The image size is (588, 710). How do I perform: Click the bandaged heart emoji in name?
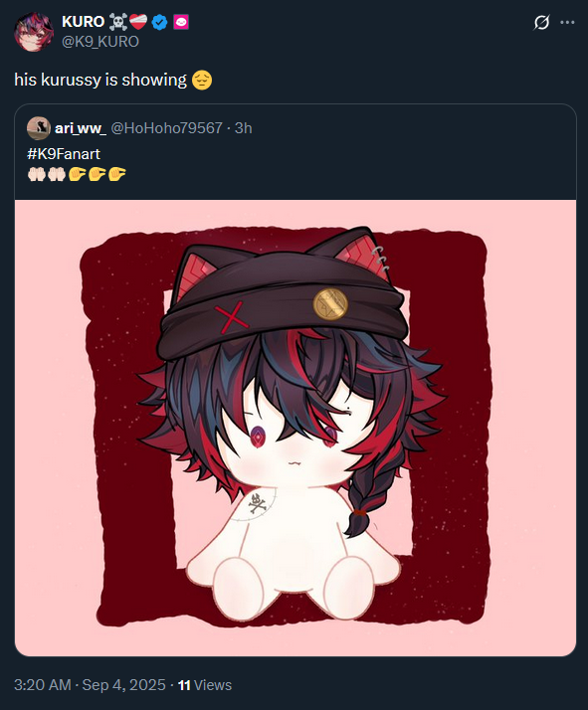coord(138,22)
